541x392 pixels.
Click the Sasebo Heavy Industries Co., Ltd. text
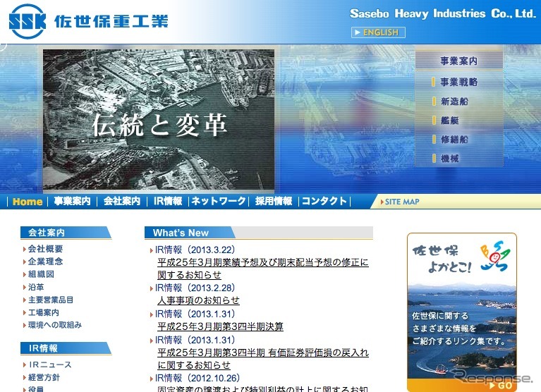click(443, 13)
